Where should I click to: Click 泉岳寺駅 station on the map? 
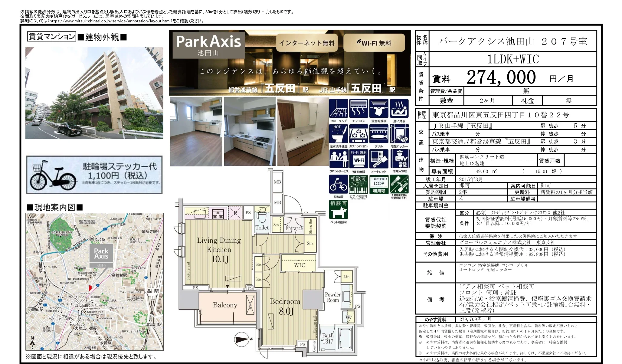point(149,231)
